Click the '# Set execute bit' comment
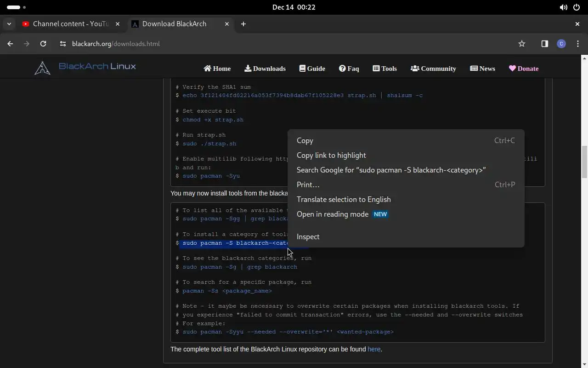Screen dimensions: 588x368 (x=206, y=111)
